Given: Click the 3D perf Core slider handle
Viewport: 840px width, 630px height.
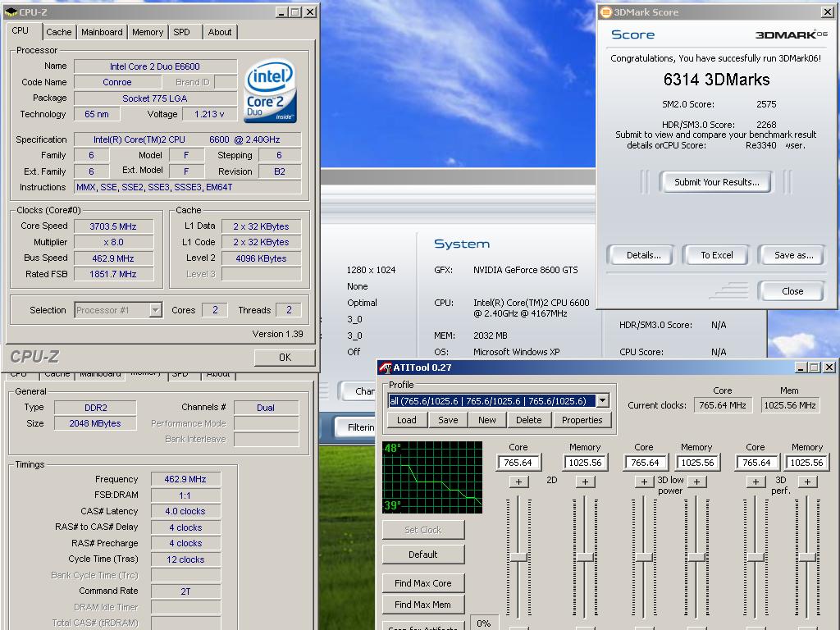Looking at the screenshot, I should [756, 557].
